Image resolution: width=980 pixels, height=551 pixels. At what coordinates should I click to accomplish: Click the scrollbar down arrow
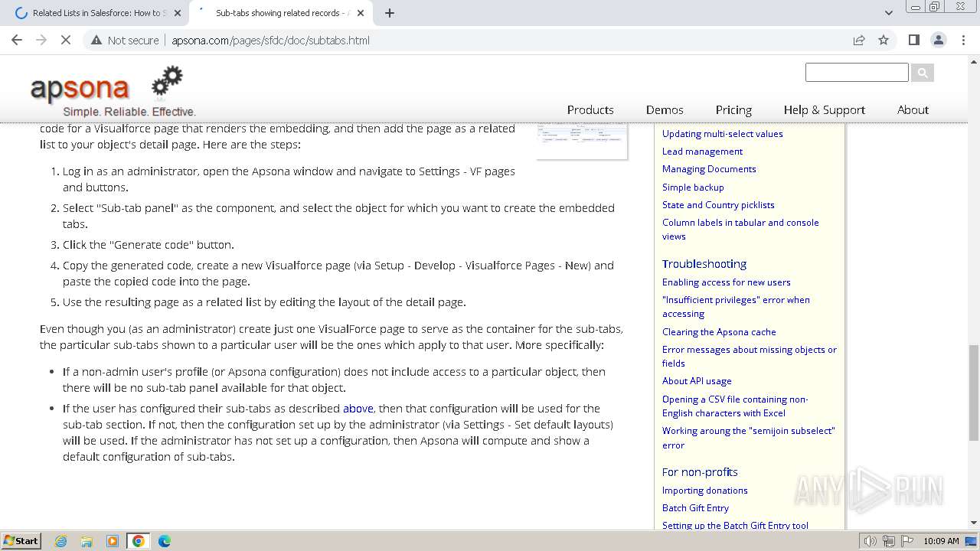(974, 523)
